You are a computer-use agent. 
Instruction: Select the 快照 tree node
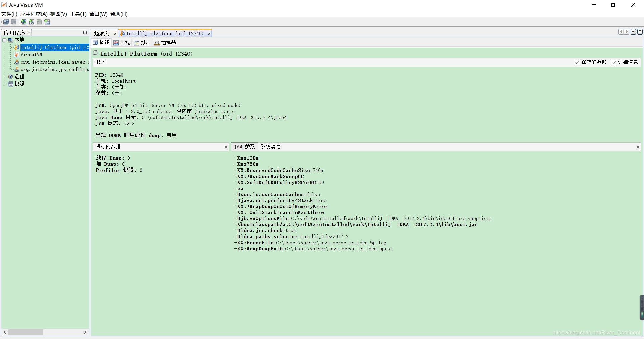tap(16, 84)
